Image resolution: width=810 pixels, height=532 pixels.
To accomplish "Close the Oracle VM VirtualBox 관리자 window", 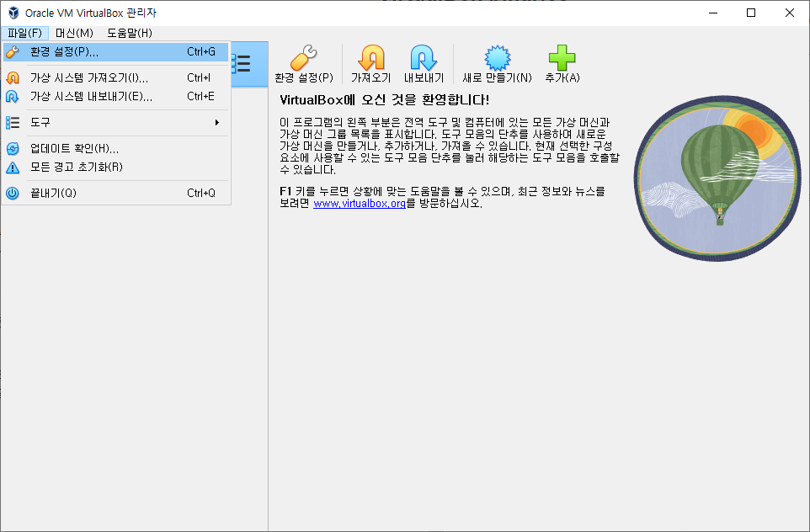I will pos(789,13).
